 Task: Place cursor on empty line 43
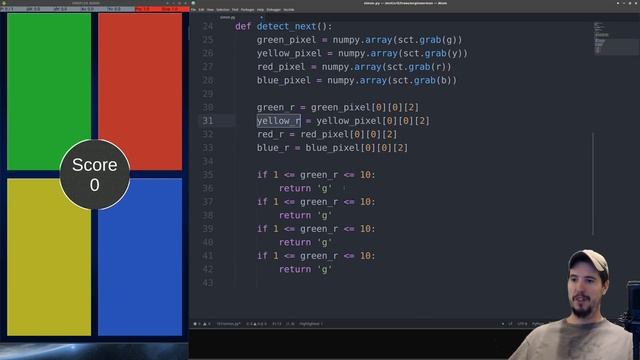click(408, 282)
